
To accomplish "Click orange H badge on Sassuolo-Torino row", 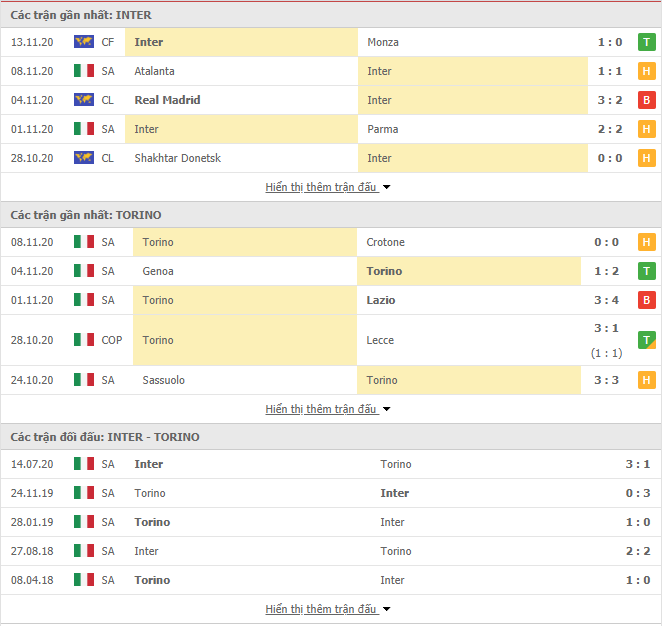I will pos(646,380).
